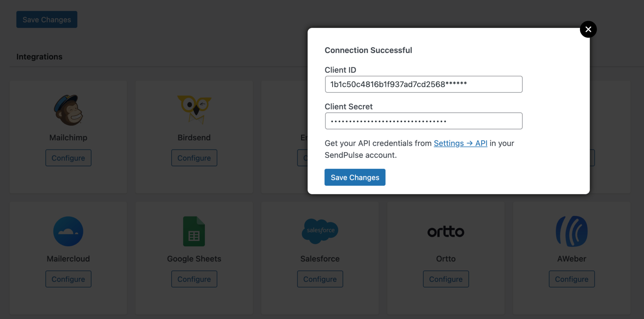Configure the Salesforce integration
Image resolution: width=644 pixels, height=319 pixels.
click(x=320, y=279)
